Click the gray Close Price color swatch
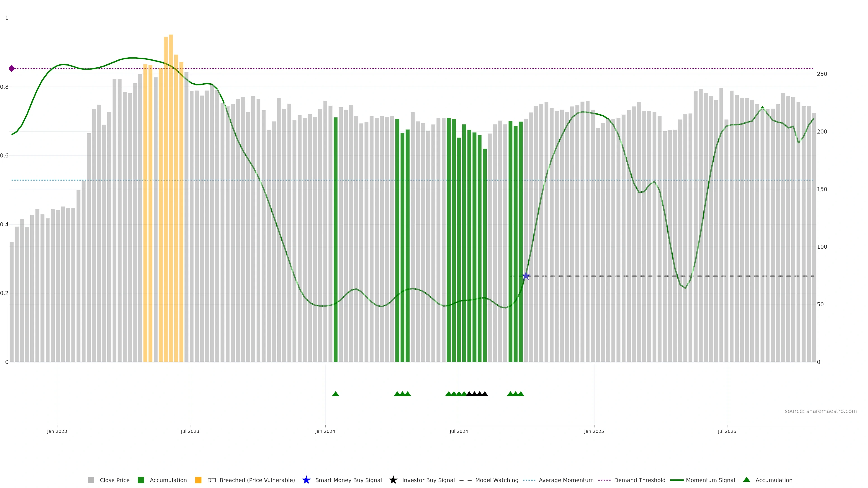 91,480
